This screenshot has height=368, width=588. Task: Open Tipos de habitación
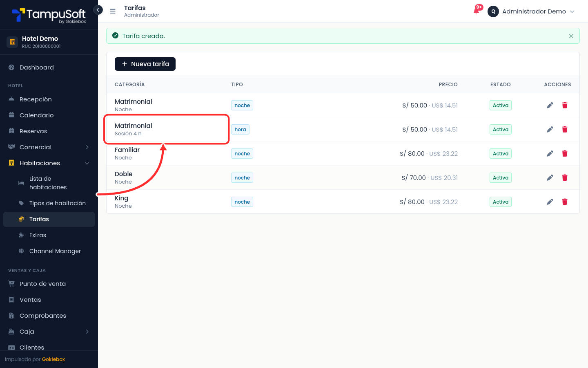click(49, 203)
